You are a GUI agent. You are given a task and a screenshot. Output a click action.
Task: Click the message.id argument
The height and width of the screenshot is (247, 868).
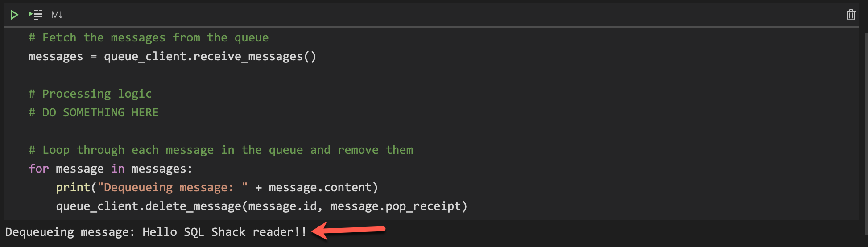[282, 206]
